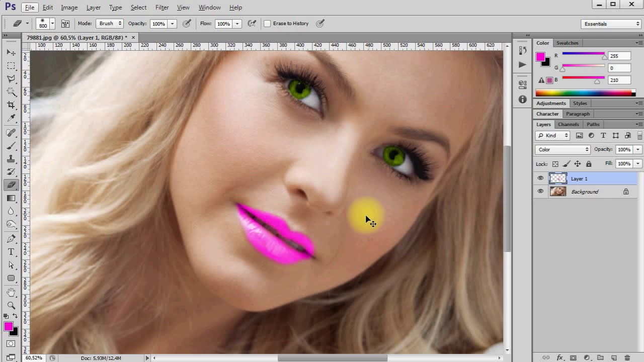Switch to the Paragraph tab
Viewport: 644px width, 362px height.
(x=578, y=114)
